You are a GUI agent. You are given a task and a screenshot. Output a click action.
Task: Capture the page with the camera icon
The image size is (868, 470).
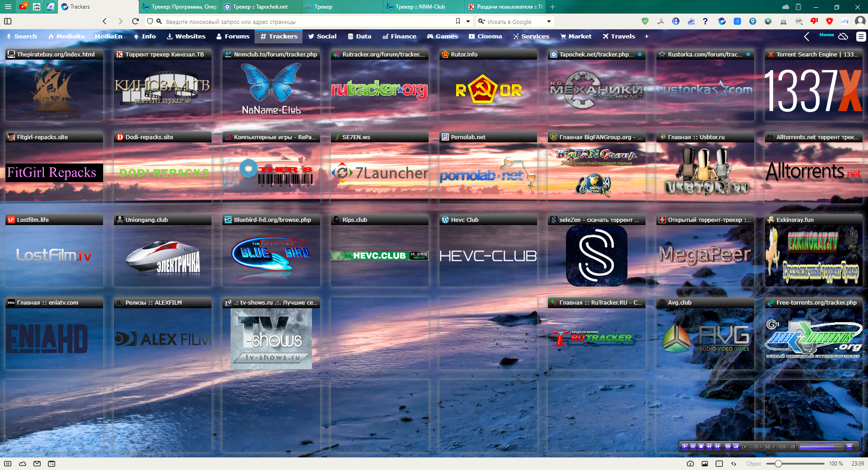click(690, 464)
